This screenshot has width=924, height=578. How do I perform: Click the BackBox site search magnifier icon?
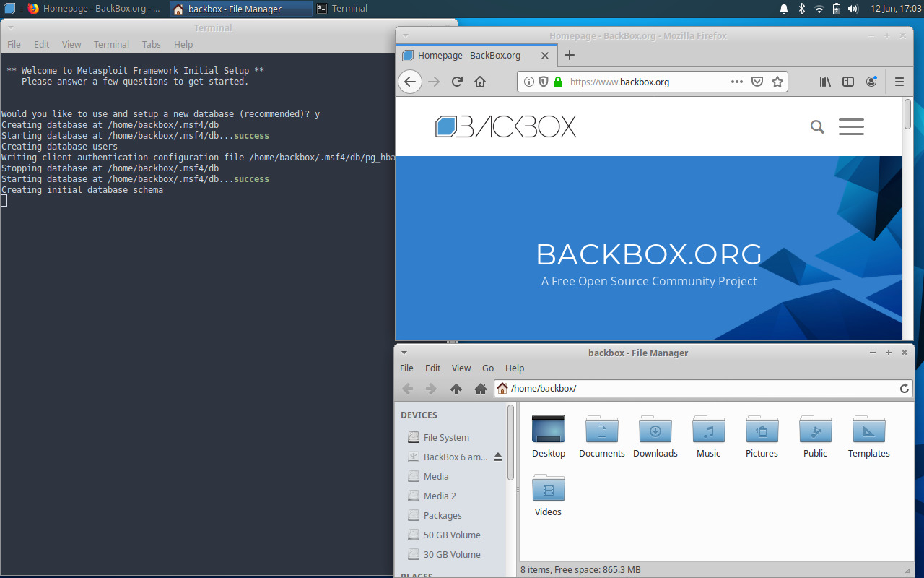817,126
